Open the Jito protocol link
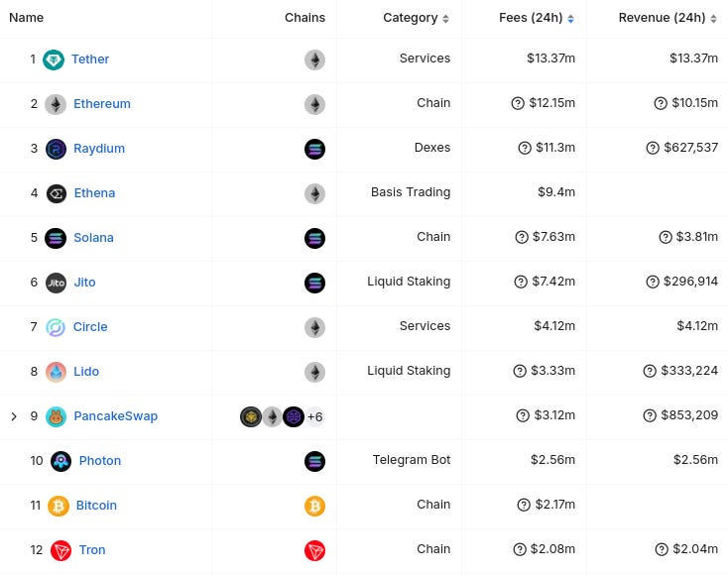 coord(84,283)
